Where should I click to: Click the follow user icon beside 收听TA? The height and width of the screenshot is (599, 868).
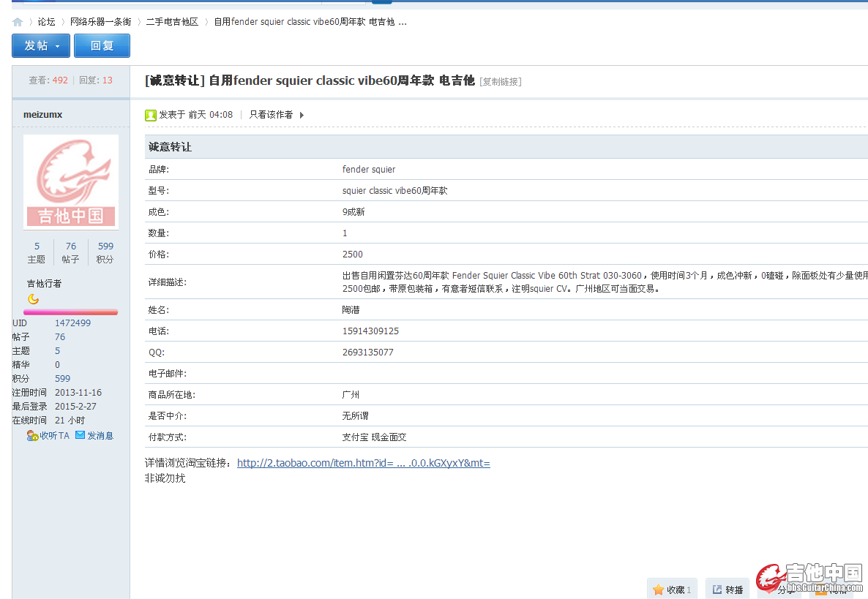click(32, 436)
